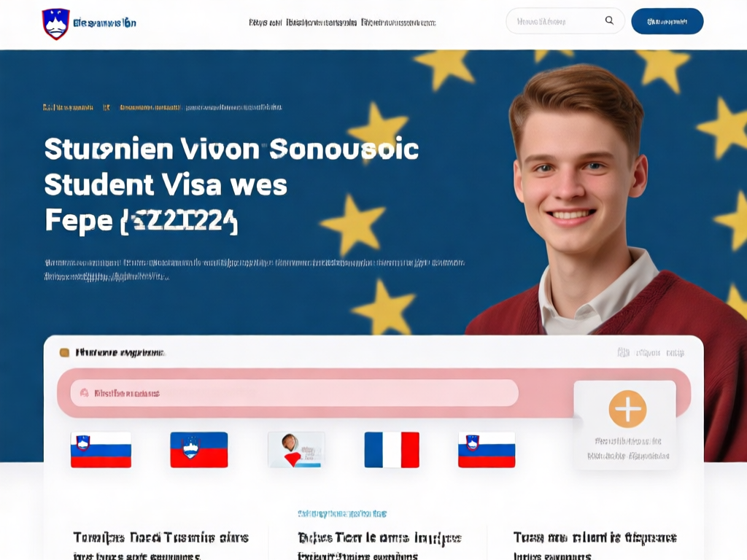
Task: Click the orange plus circle icon
Action: click(627, 409)
